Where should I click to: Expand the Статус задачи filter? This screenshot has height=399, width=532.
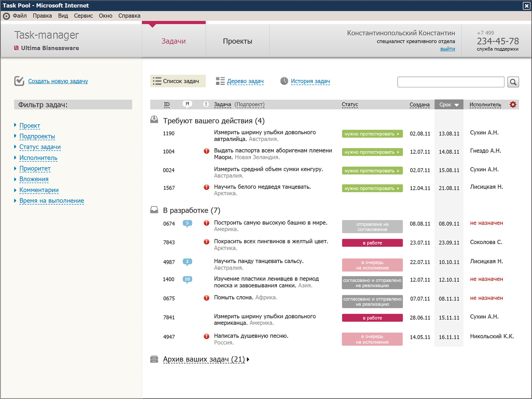40,147
